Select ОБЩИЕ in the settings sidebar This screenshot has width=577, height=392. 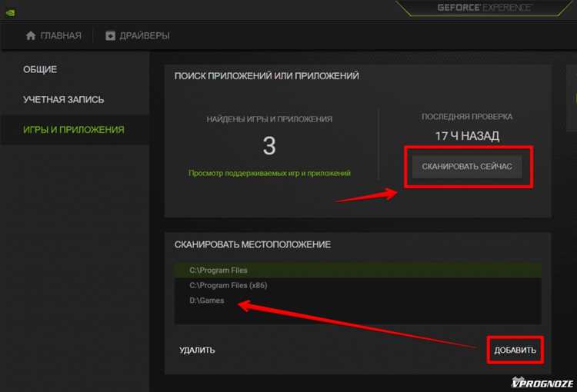(40, 69)
